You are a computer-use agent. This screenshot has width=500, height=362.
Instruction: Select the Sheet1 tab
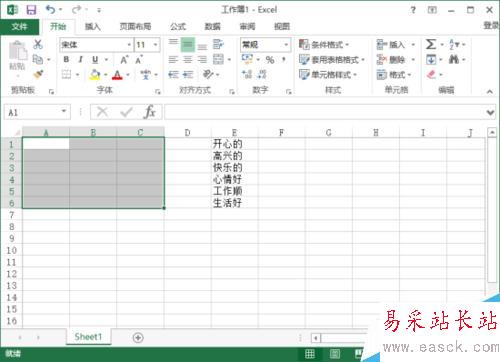point(88,337)
